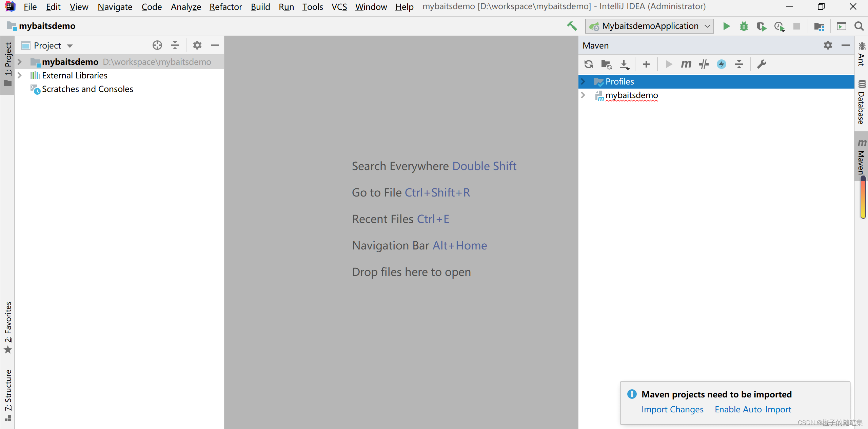Execute Maven goal m icon
Viewport: 868px width, 429px height.
pos(686,64)
